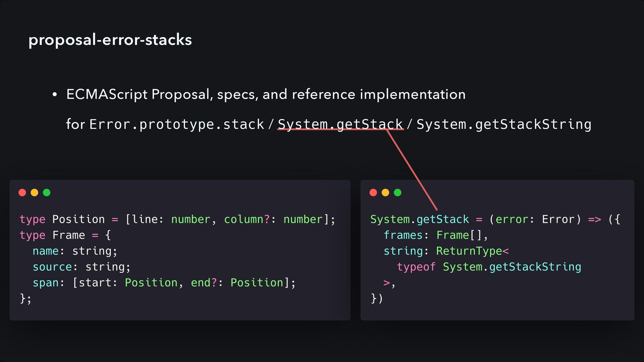Click 'source: string;' code line
Viewport: 644px width, 362px height.
pos(82,267)
